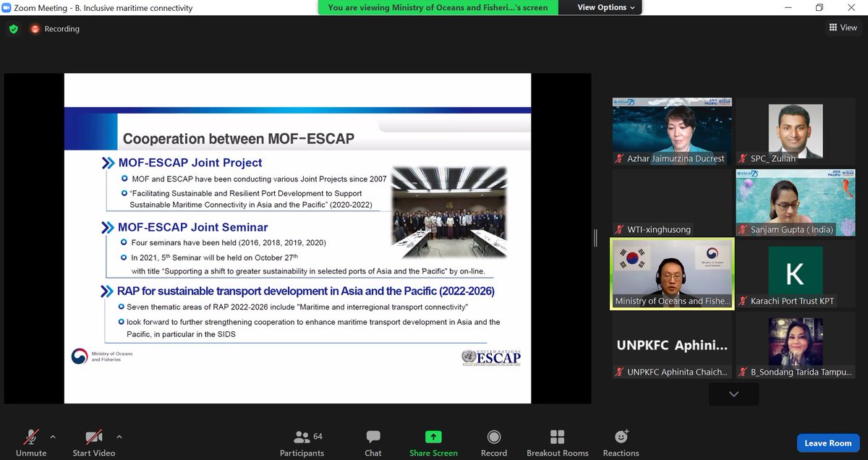This screenshot has height=460, width=868.
Task: Select Karachi Port Trust KPT tile
Action: [796, 274]
